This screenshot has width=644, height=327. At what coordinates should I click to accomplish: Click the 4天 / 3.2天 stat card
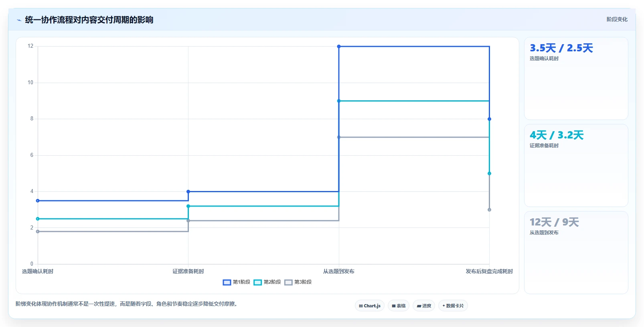pyautogui.click(x=576, y=165)
